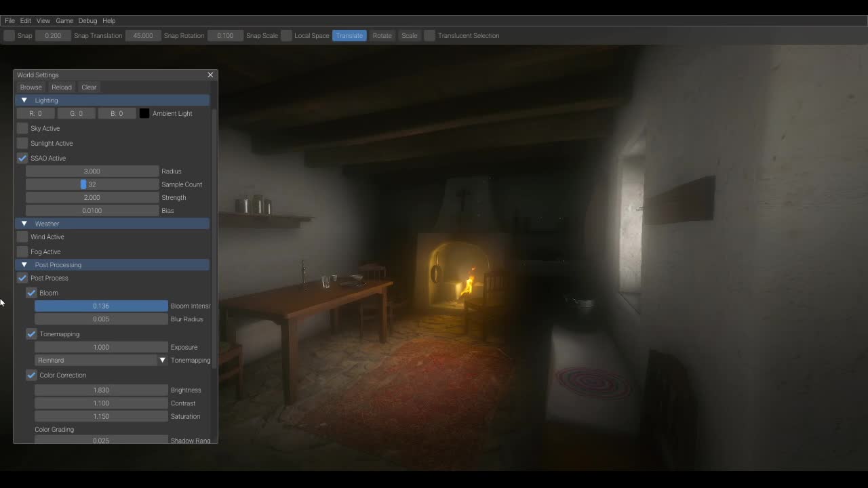Click the Ambient Light B value field

coord(117,114)
